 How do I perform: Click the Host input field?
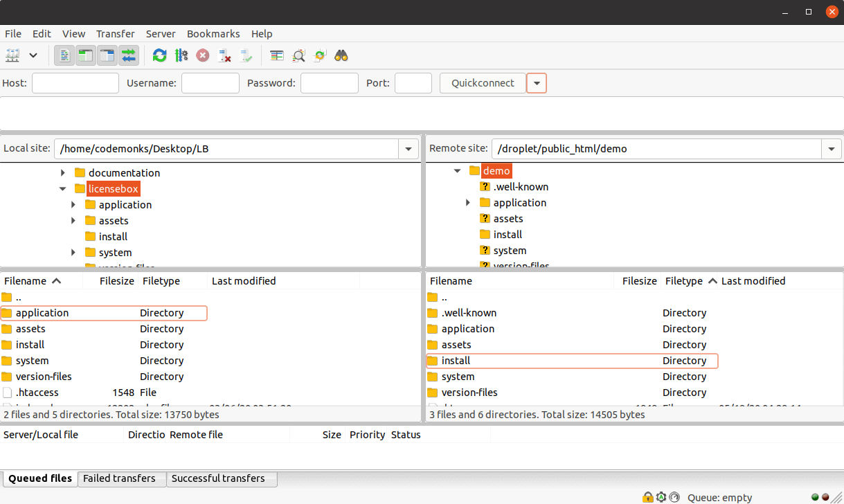coord(75,83)
